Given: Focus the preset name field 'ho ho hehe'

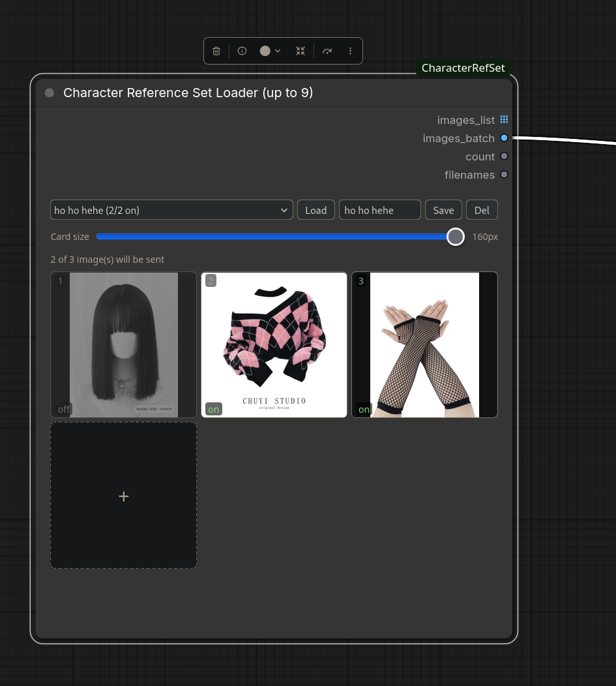Looking at the screenshot, I should [x=380, y=210].
